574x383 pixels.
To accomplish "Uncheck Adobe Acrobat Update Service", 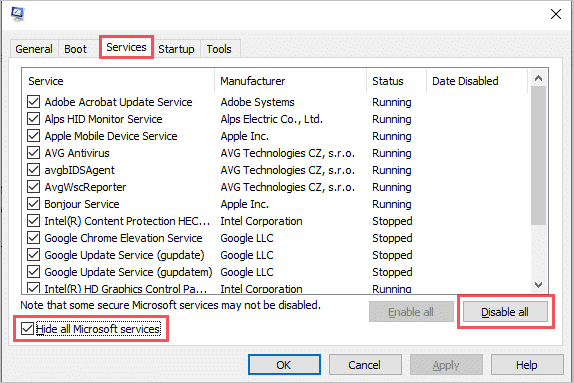I will pyautogui.click(x=33, y=102).
